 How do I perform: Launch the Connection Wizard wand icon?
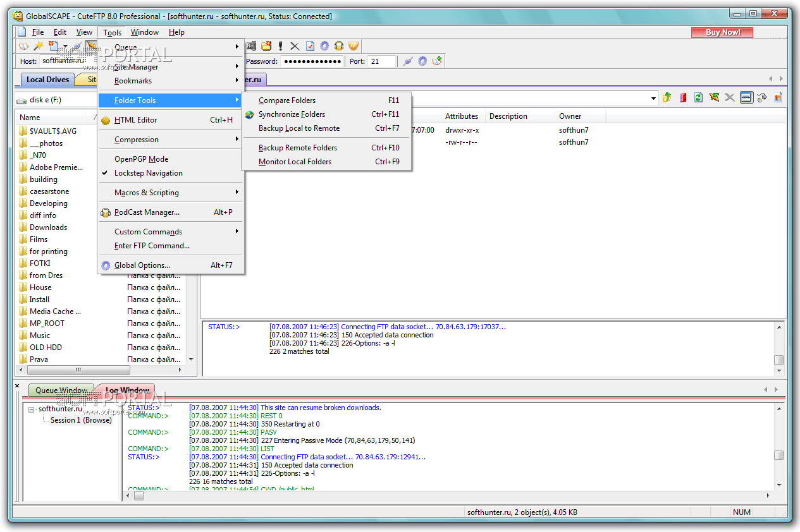coord(39,46)
